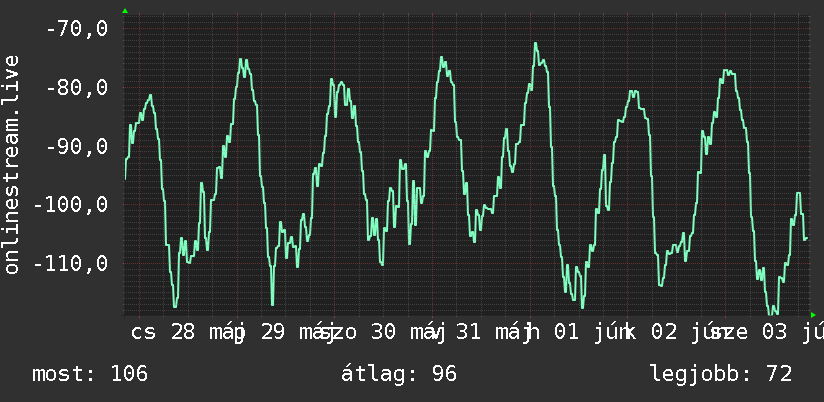Click the '31' date label on x-axis
Image resolution: width=824 pixels, height=402 pixels.
(468, 332)
